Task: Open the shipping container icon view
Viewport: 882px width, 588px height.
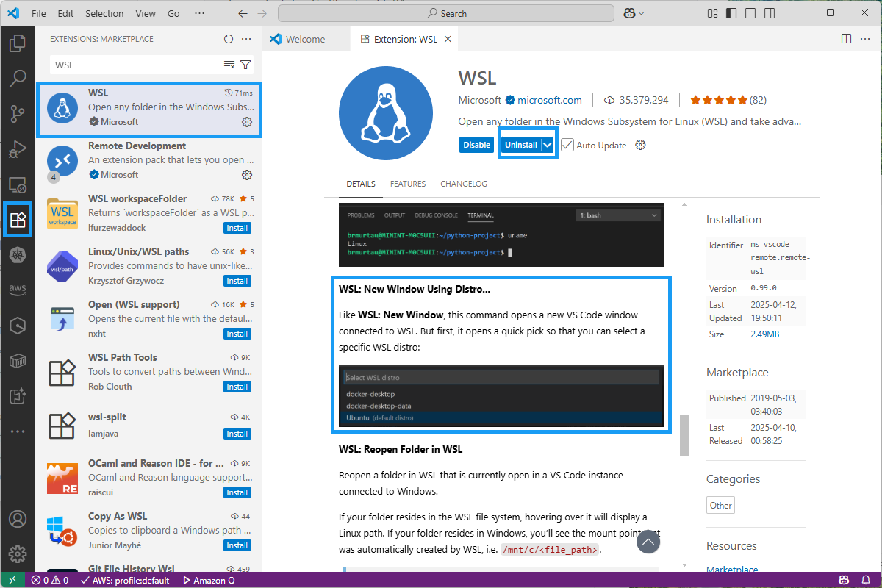Action: (x=18, y=361)
